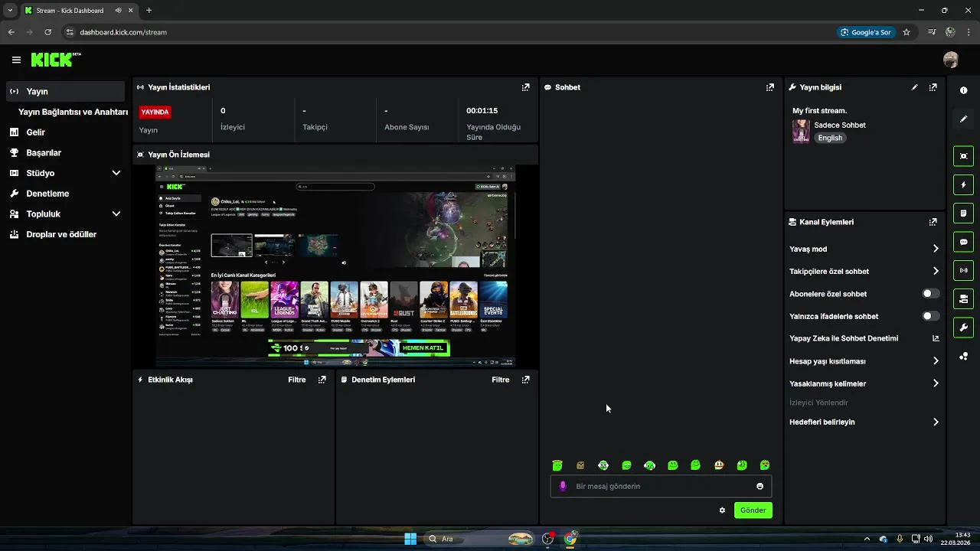Click the Sadece Sohbet category thumbnail
The width and height of the screenshot is (980, 551).
(x=801, y=131)
